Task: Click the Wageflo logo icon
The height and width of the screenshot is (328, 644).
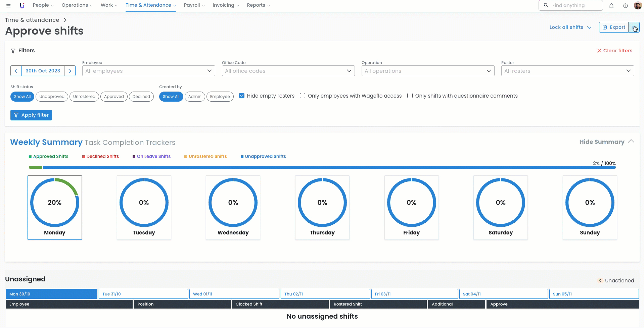Action: click(x=22, y=5)
